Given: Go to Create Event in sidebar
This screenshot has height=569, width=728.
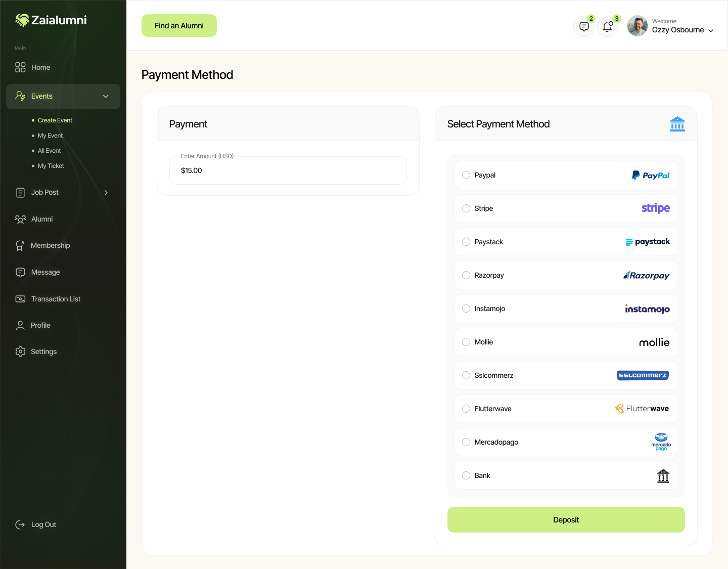Looking at the screenshot, I should 55,120.
